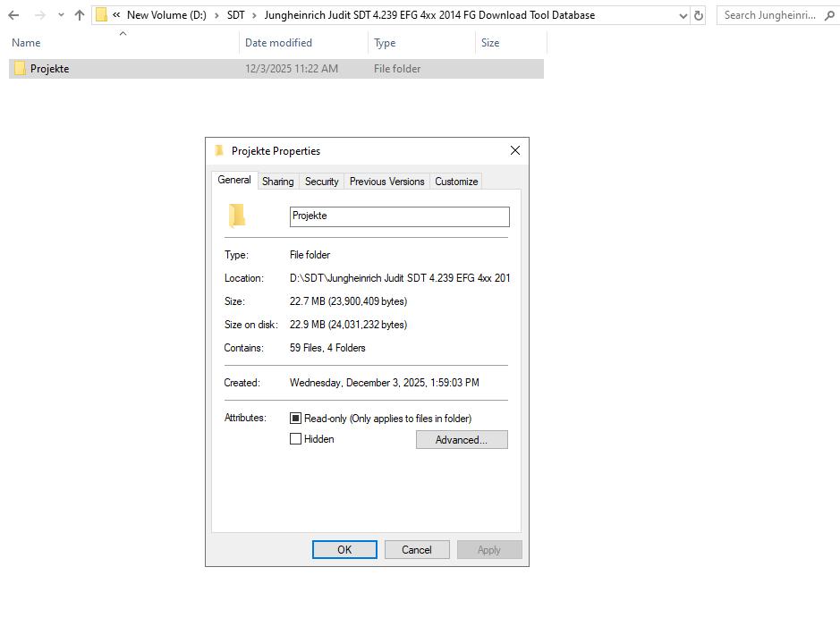Image resolution: width=840 pixels, height=635 pixels.
Task: Open Advanced attributes button
Action: [x=462, y=439]
